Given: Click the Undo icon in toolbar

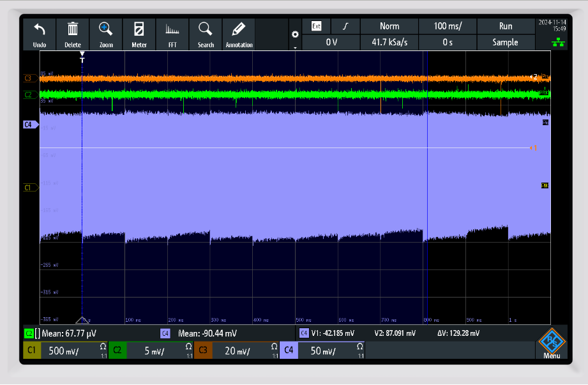Looking at the screenshot, I should [40, 34].
